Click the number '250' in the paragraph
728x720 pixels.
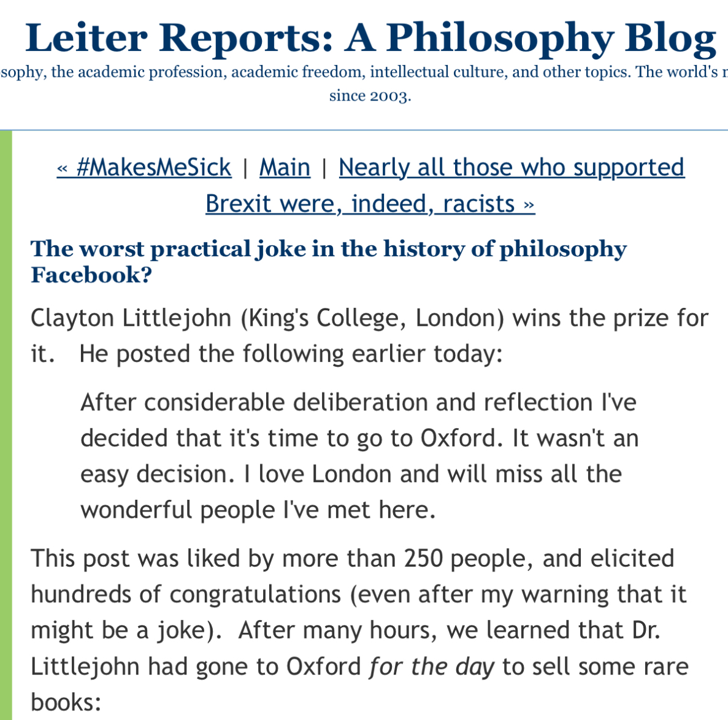(424, 559)
